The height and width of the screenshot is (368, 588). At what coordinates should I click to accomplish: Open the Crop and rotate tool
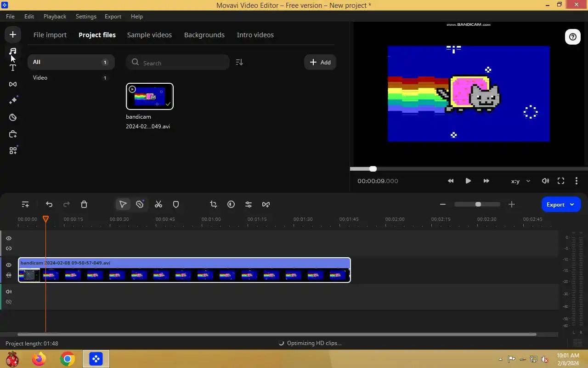click(214, 204)
